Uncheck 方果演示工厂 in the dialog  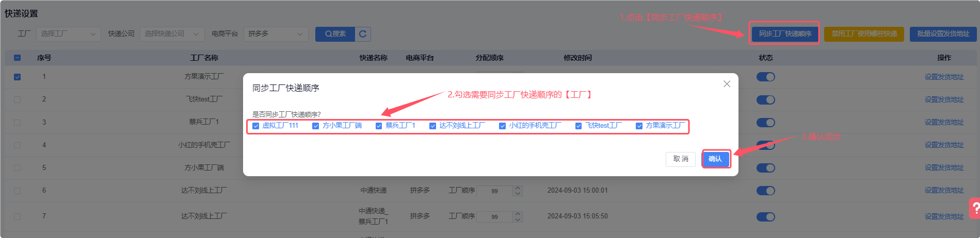(x=639, y=126)
